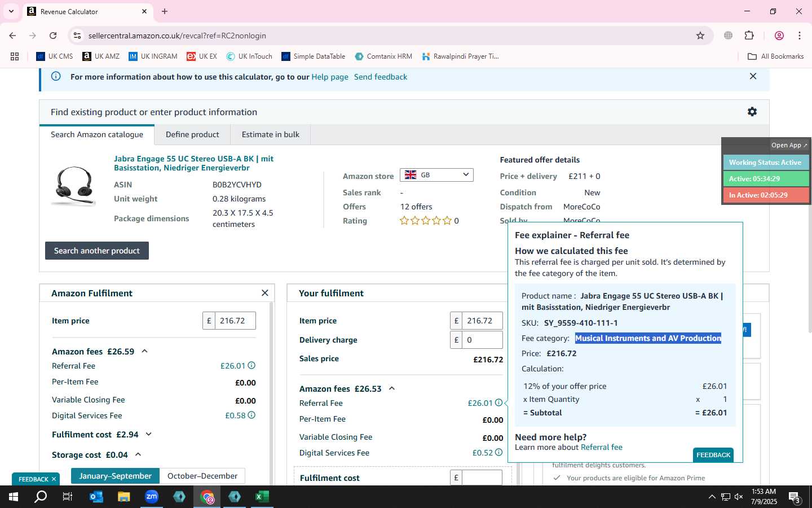812x508 pixels.
Task: Click the Jabra headset product thumbnail
Action: click(x=74, y=186)
